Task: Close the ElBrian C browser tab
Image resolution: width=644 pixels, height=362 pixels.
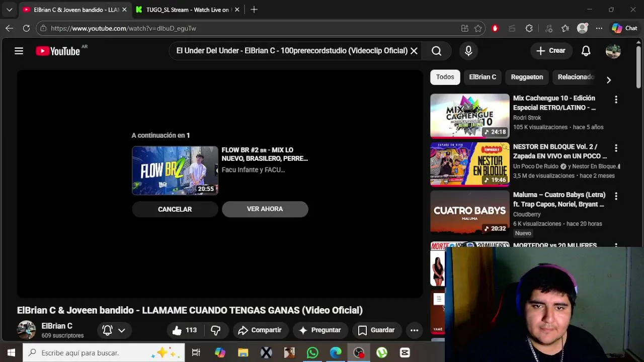Action: tap(124, 10)
